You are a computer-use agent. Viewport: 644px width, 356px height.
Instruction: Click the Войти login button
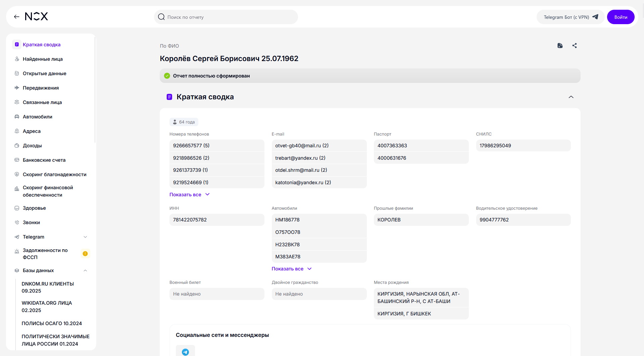pos(621,17)
